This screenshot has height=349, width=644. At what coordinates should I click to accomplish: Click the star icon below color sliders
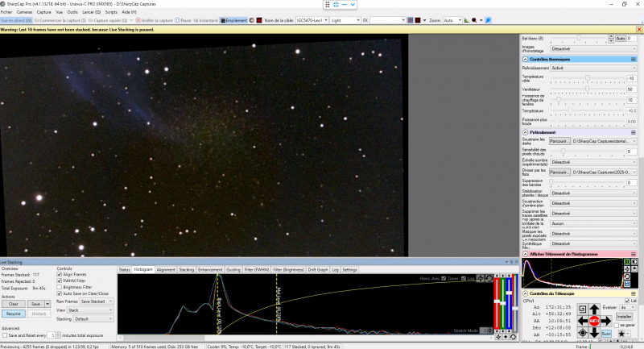pos(506,337)
